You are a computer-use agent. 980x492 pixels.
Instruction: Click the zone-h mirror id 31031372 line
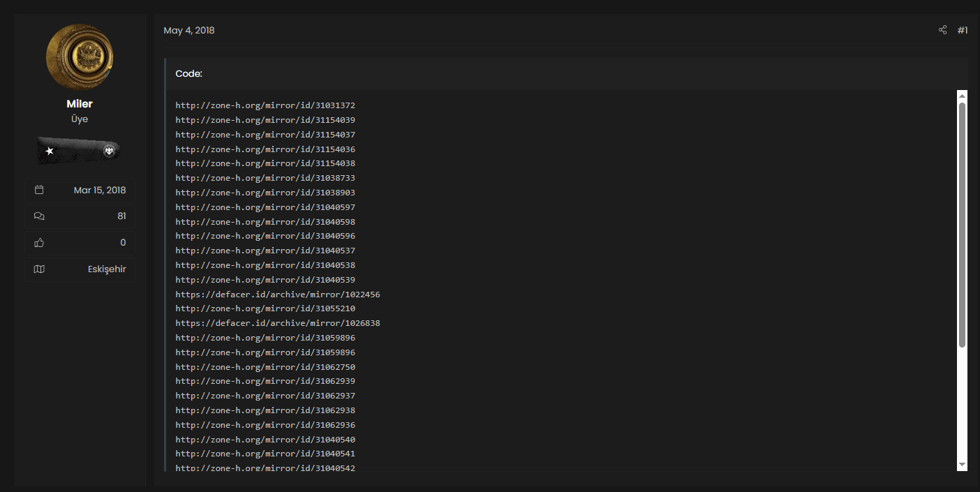tap(265, 105)
